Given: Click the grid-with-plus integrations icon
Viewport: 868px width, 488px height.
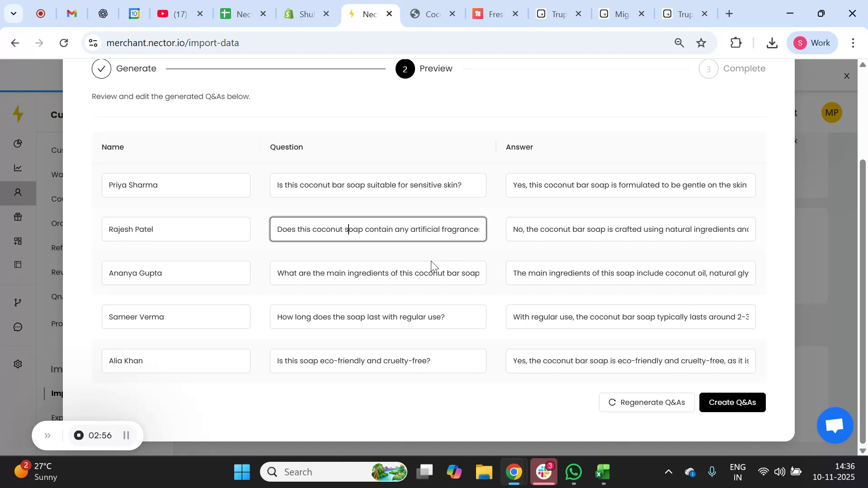Looking at the screenshot, I should 18,240.
